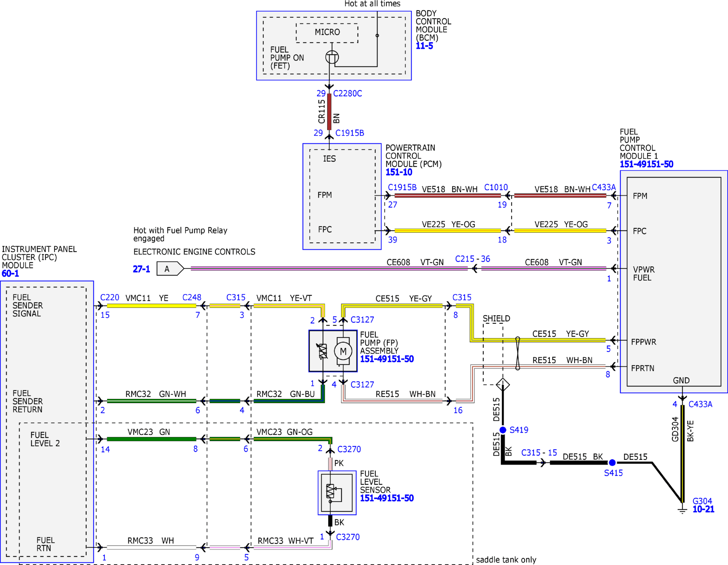
Task: Click the connector arrow labeled A
Action: [170, 269]
